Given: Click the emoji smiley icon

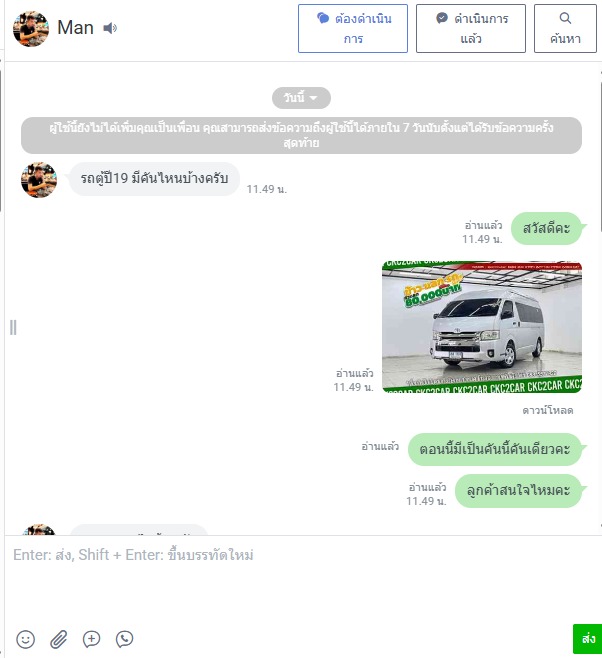Looking at the screenshot, I should [26, 639].
